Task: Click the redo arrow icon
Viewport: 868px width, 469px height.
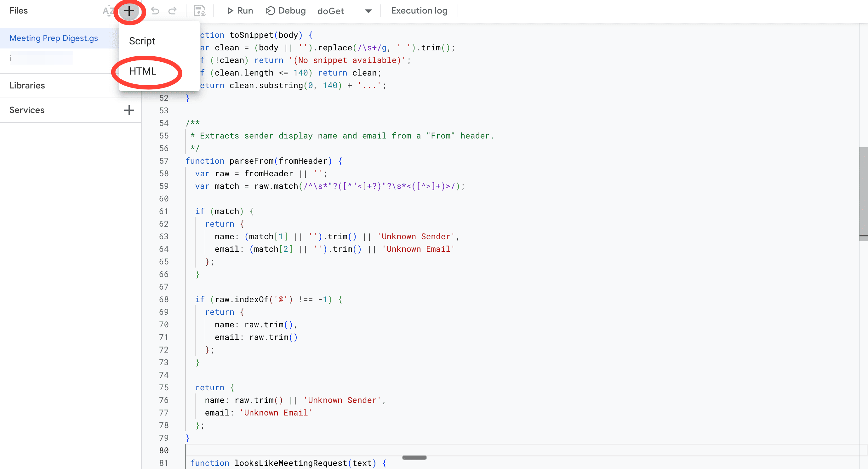Action: (173, 11)
